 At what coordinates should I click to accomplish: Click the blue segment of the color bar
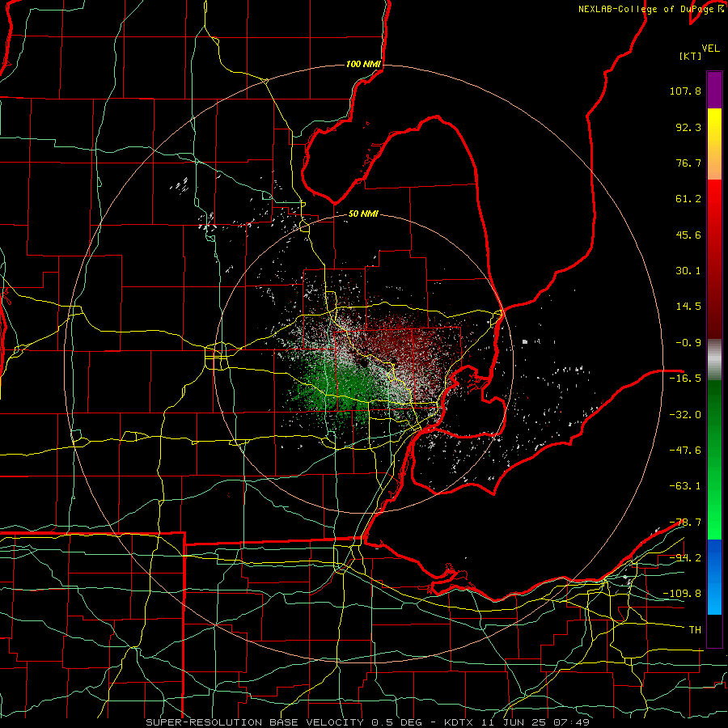[714, 577]
